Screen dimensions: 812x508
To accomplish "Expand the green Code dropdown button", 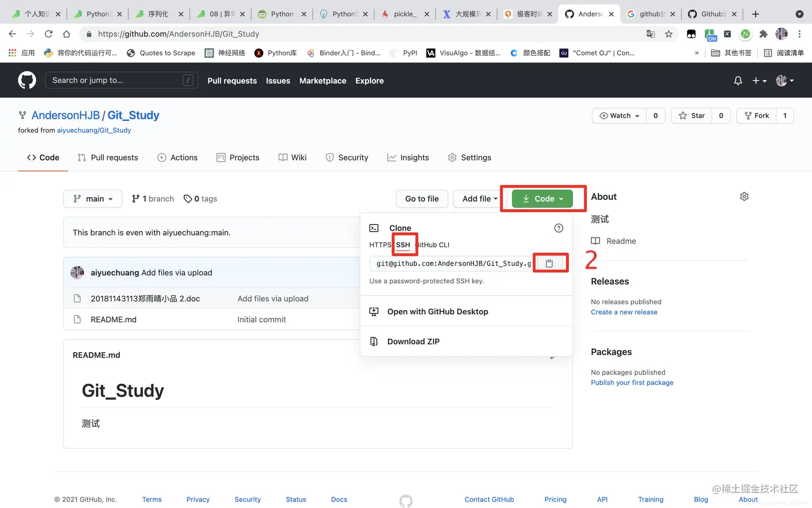I will (x=542, y=199).
